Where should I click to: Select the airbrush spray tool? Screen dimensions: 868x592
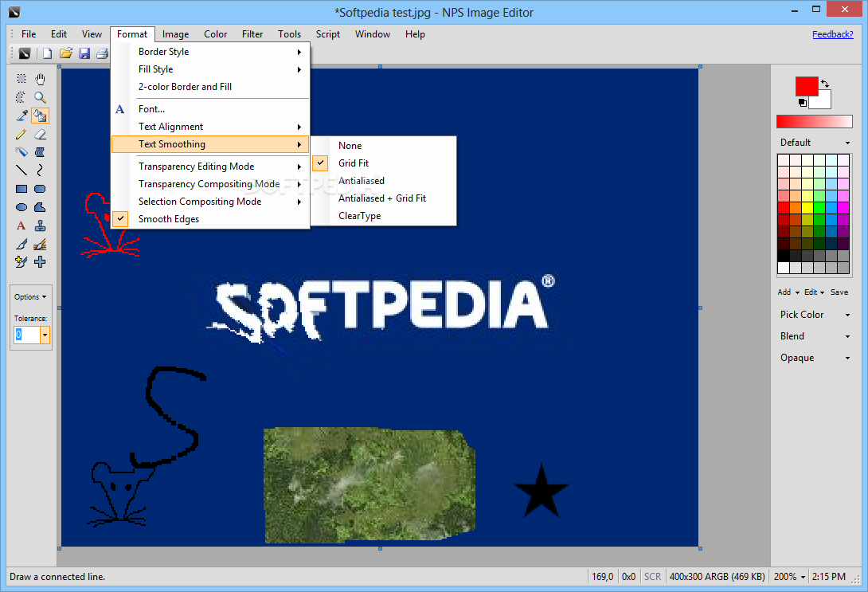pyautogui.click(x=21, y=151)
